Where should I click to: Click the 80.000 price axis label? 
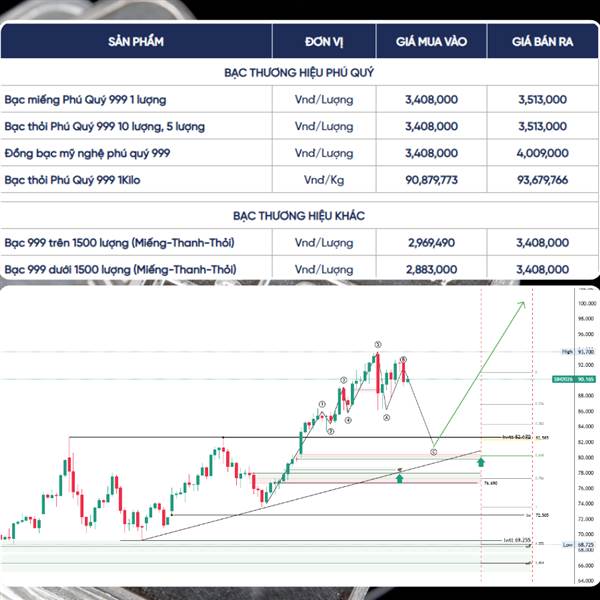(x=586, y=458)
